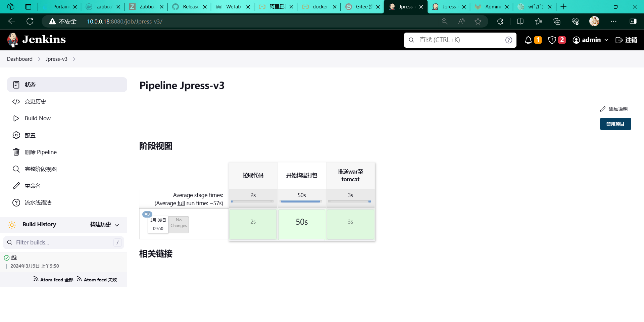Viewport: 644px width, 322px height.
Task: Expand the admin user dropdown chevron
Action: pos(606,40)
